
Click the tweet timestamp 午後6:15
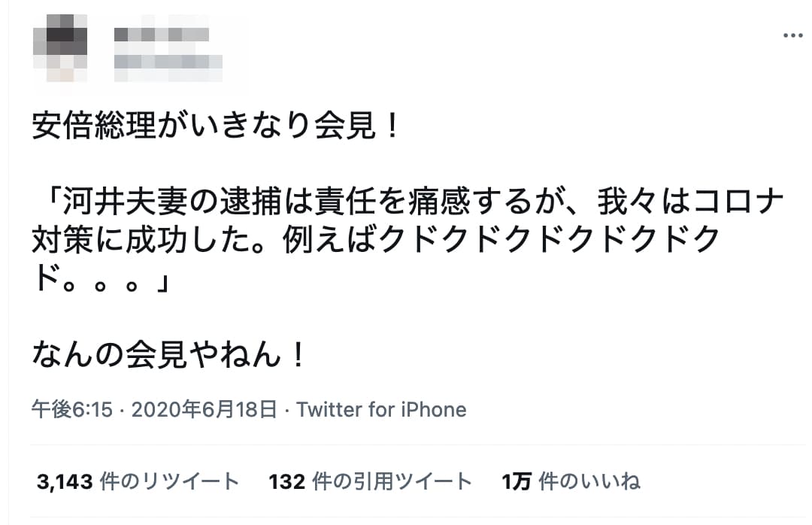[71, 410]
